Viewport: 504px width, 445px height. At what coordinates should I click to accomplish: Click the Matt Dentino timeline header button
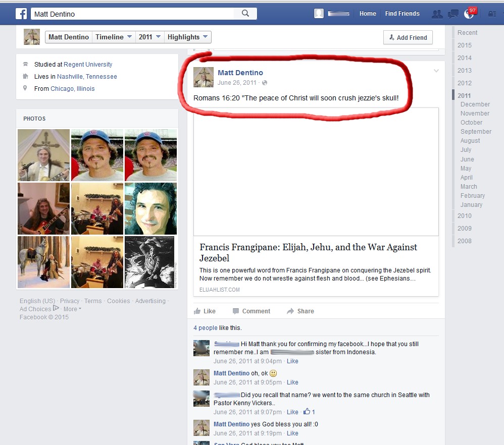(69, 37)
